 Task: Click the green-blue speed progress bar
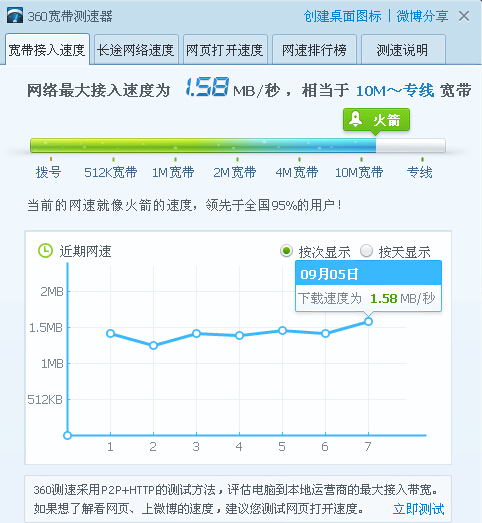(x=237, y=146)
